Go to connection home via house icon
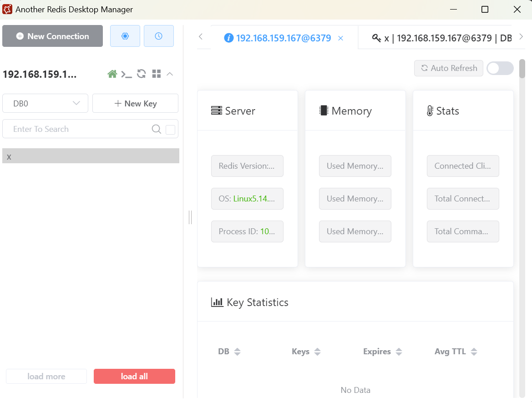This screenshot has width=532, height=402. 112,74
